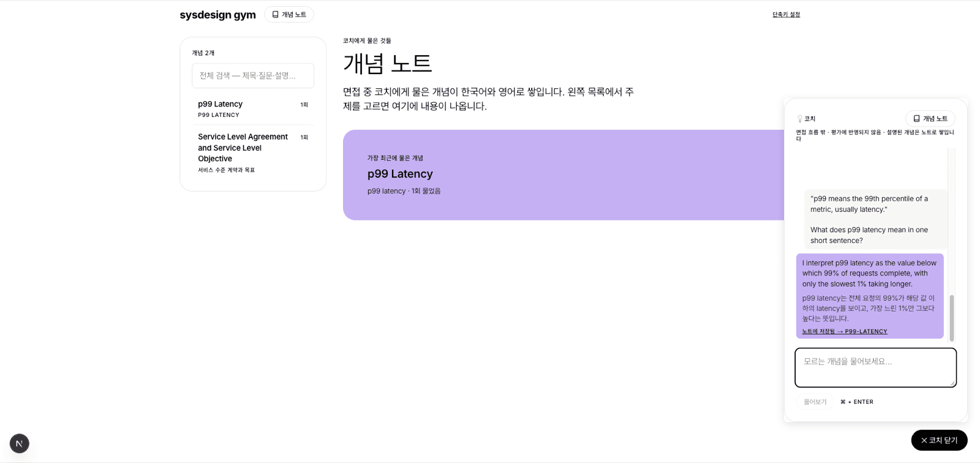Viewport: 980px width, 463px height.
Task: Click the 가장 최근에 물은 개념 label
Action: tap(395, 158)
